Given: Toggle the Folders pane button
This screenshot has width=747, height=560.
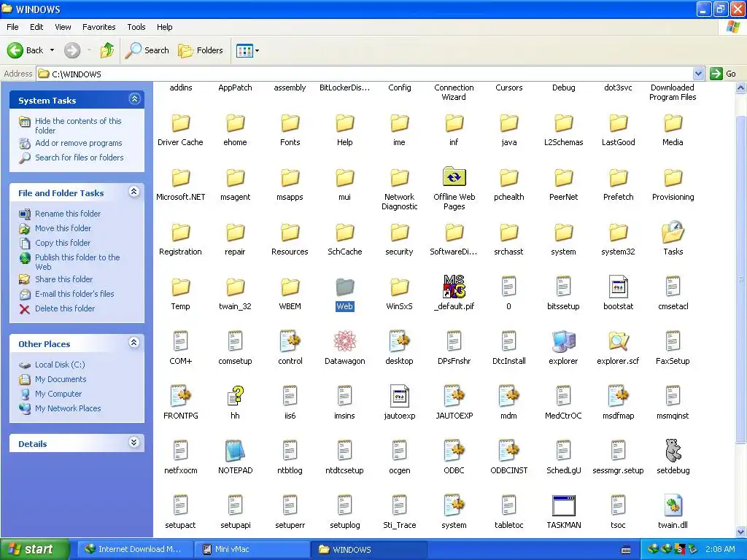Looking at the screenshot, I should click(200, 50).
